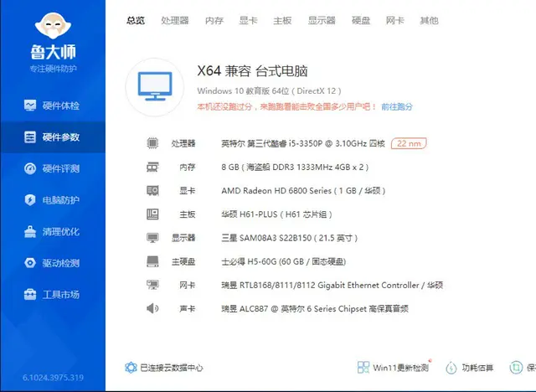Click the 士必得 H5-60G disk text
This screenshot has width=536, height=392.
point(283,261)
